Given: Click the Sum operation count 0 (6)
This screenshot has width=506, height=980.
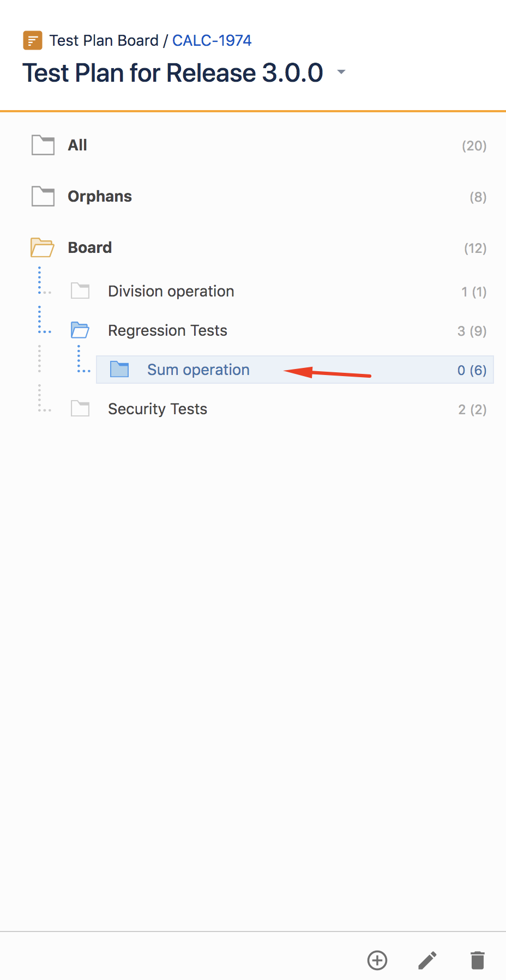Looking at the screenshot, I should (x=472, y=371).
